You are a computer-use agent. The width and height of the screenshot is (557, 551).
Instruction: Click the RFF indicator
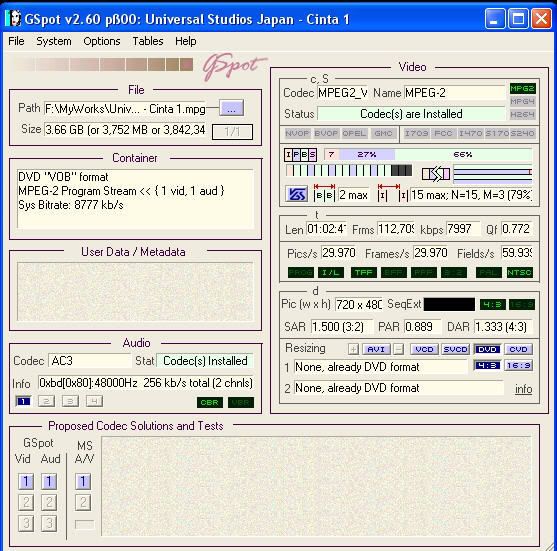coord(424,272)
